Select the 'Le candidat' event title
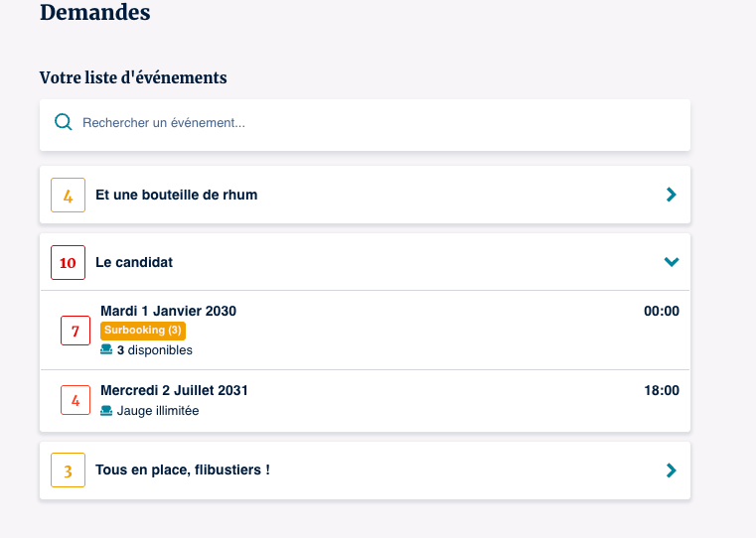Image resolution: width=756 pixels, height=538 pixels. pos(134,262)
